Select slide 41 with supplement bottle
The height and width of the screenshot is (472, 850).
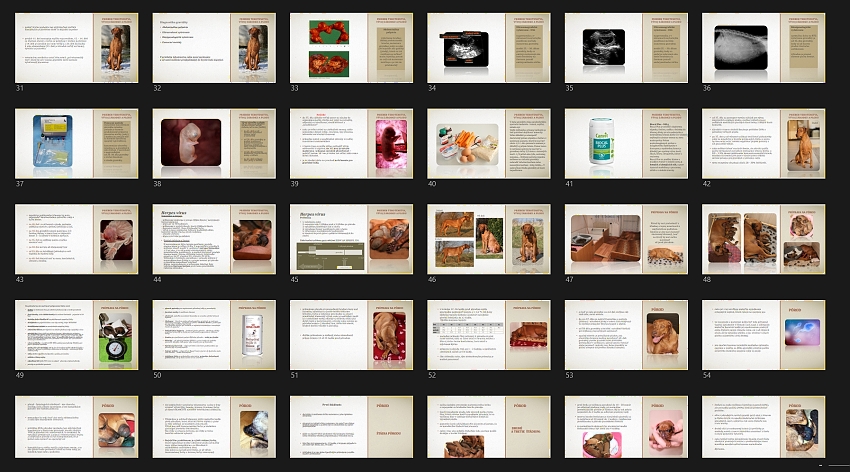(626, 142)
